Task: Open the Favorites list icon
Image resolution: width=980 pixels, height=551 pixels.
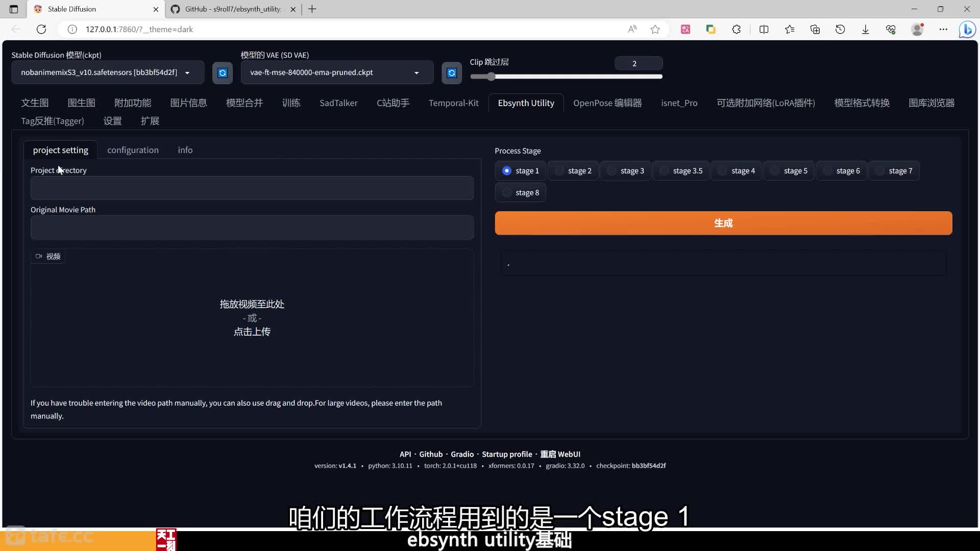Action: pos(790,29)
